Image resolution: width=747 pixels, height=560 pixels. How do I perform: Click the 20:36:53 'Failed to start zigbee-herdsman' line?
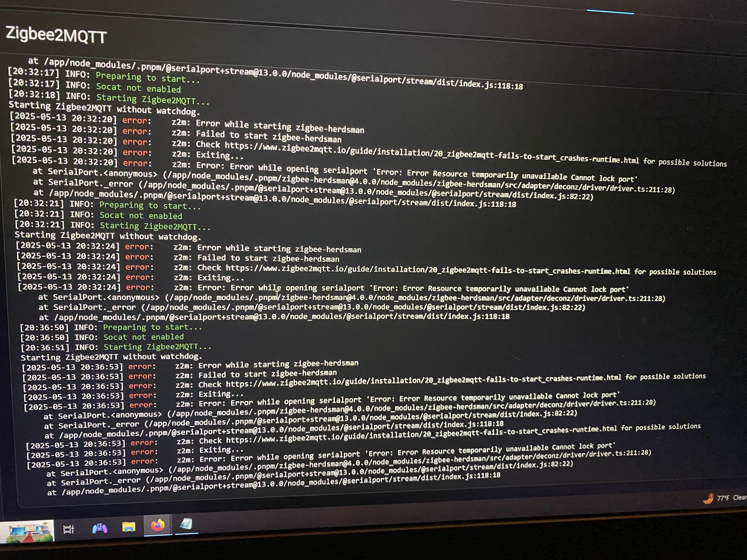point(180,375)
